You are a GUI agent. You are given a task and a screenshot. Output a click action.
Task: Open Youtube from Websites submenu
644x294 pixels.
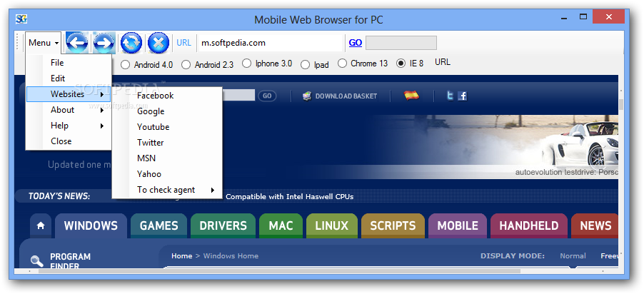coord(167,127)
